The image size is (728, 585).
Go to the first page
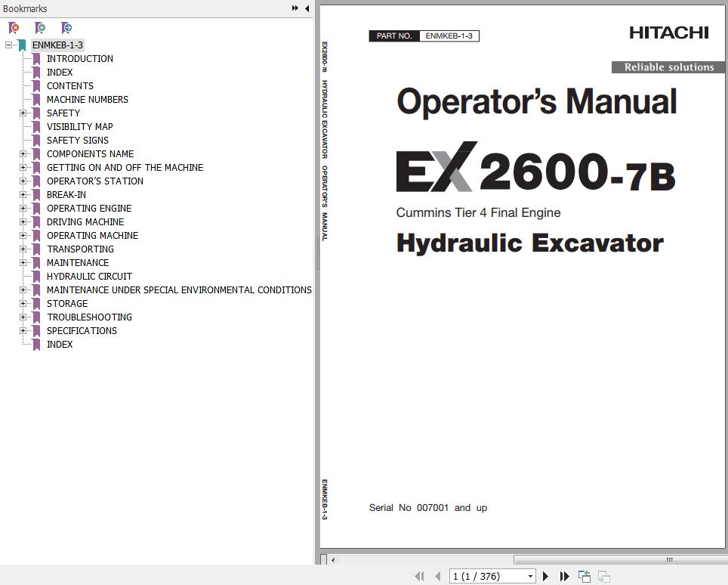(x=420, y=576)
